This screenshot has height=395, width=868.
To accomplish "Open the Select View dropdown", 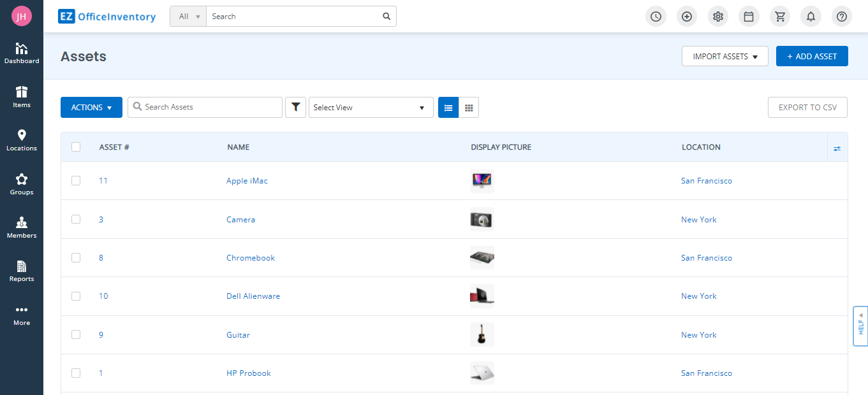I will pos(371,107).
